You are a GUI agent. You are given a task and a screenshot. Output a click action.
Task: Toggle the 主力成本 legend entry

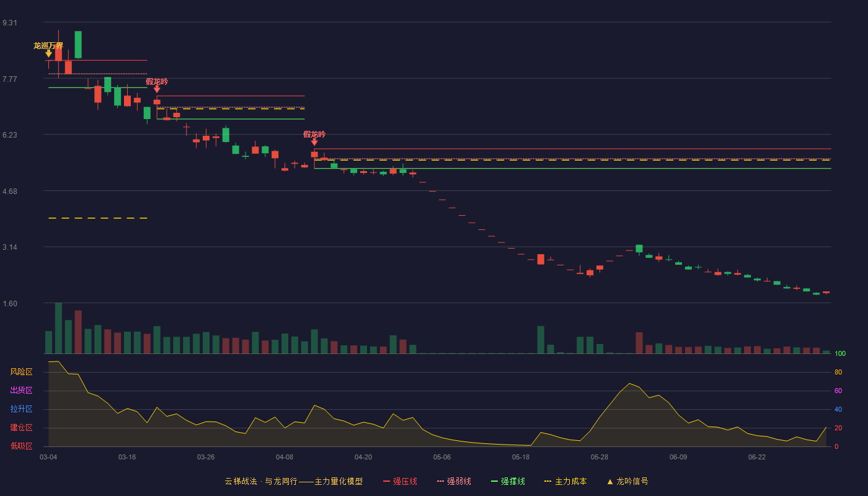tap(565, 481)
